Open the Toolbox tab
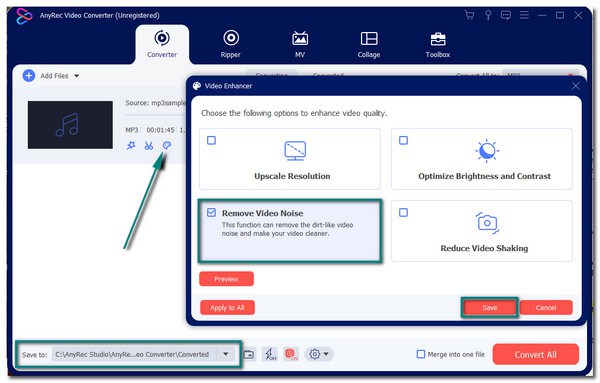The height and width of the screenshot is (383, 600). point(438,45)
